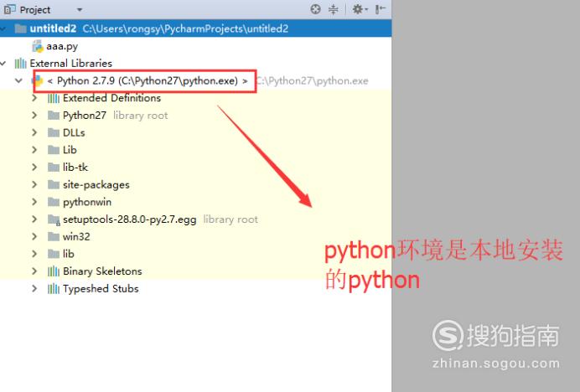Expand the Extended Definitions node
This screenshot has height=392, width=580.
pyautogui.click(x=34, y=98)
